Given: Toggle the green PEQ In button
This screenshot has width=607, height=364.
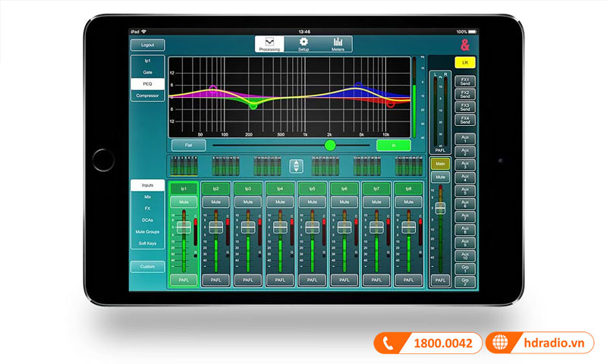Looking at the screenshot, I should click(x=393, y=145).
